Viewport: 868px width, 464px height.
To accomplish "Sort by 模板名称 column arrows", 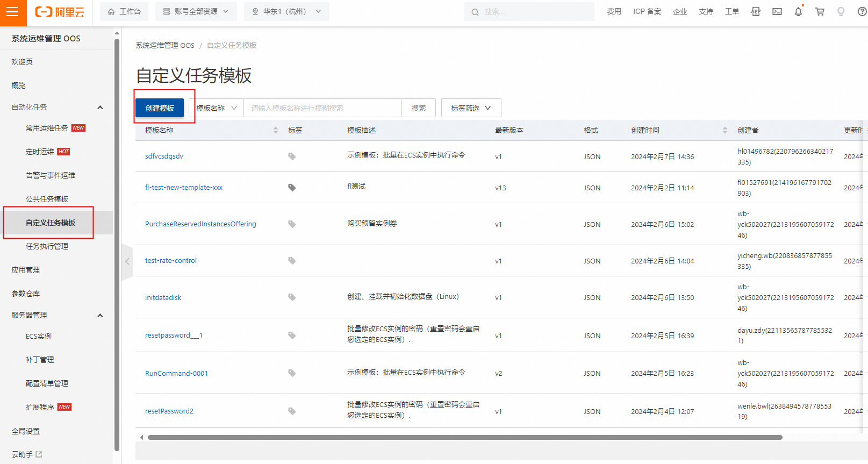I will (x=276, y=130).
